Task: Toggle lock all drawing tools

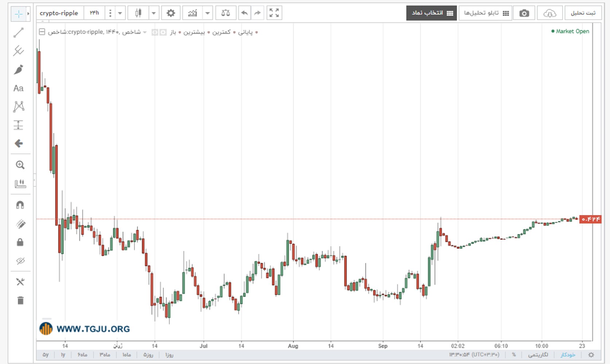Action: coord(20,242)
